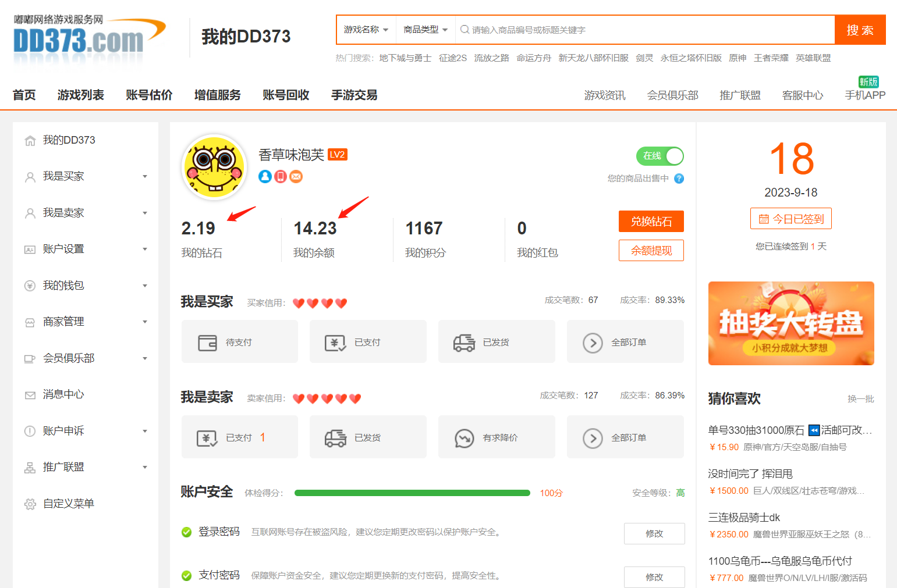Click the blue user verification badge icon
Viewport: 897px width, 588px height.
pos(265,176)
